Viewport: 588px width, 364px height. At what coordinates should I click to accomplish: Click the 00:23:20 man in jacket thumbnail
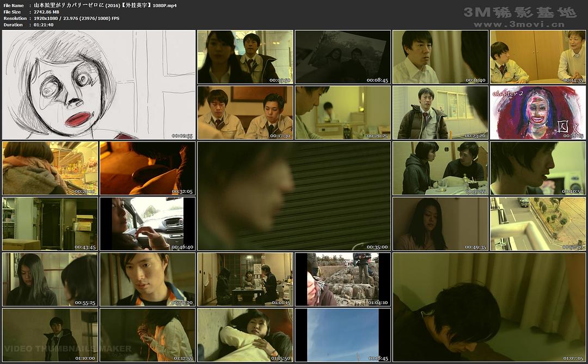tap(440, 112)
